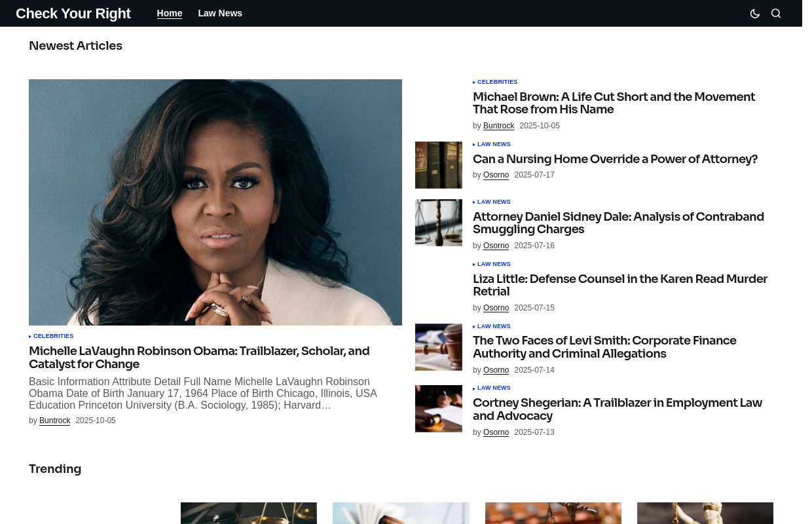Image resolution: width=812 pixels, height=524 pixels.
Task: Click the Check Your Right site logo
Action: (x=73, y=14)
